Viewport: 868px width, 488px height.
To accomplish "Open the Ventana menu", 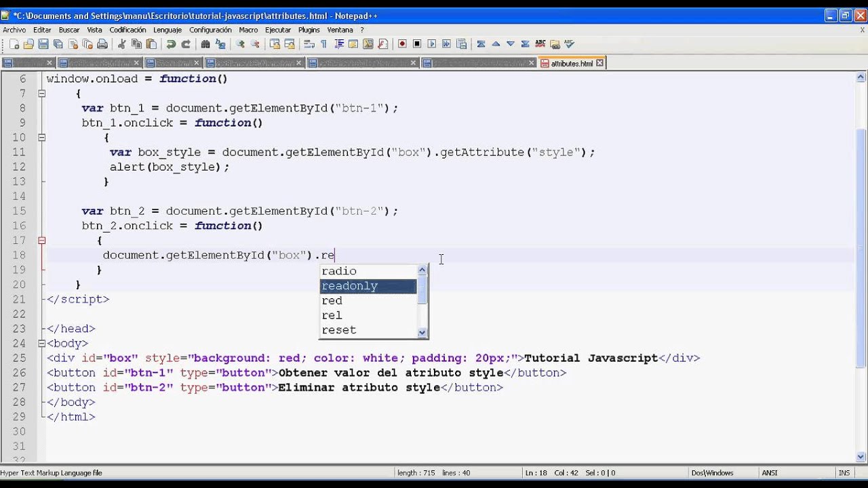I will pyautogui.click(x=340, y=30).
